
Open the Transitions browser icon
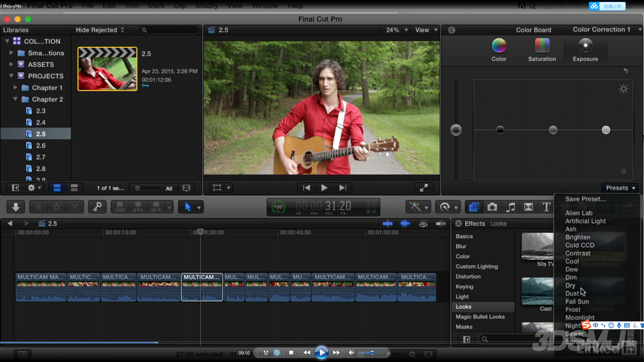[x=529, y=207]
